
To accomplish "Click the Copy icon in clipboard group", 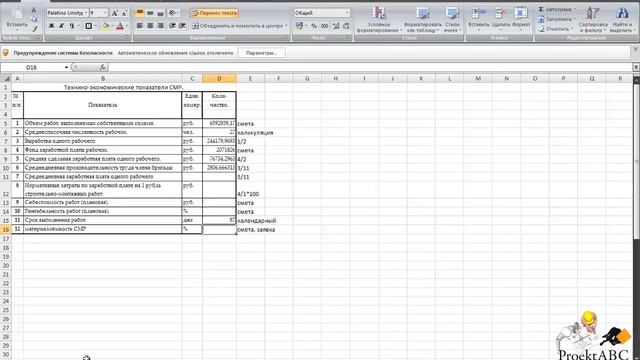I will point(34,19).
